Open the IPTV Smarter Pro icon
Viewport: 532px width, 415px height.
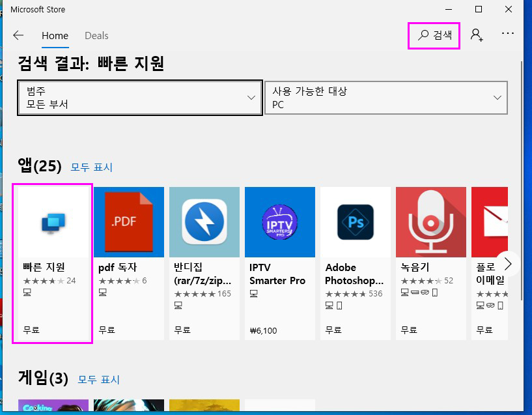point(280,222)
